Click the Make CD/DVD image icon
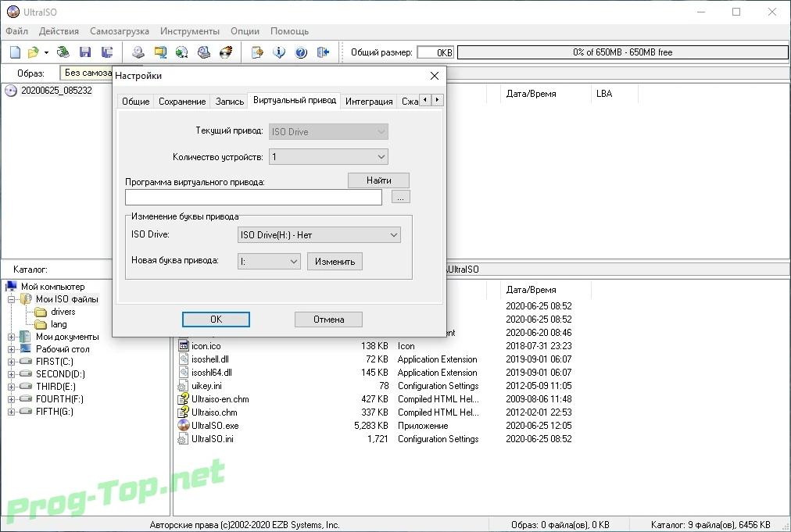This screenshot has height=532, width=791. (x=138, y=52)
